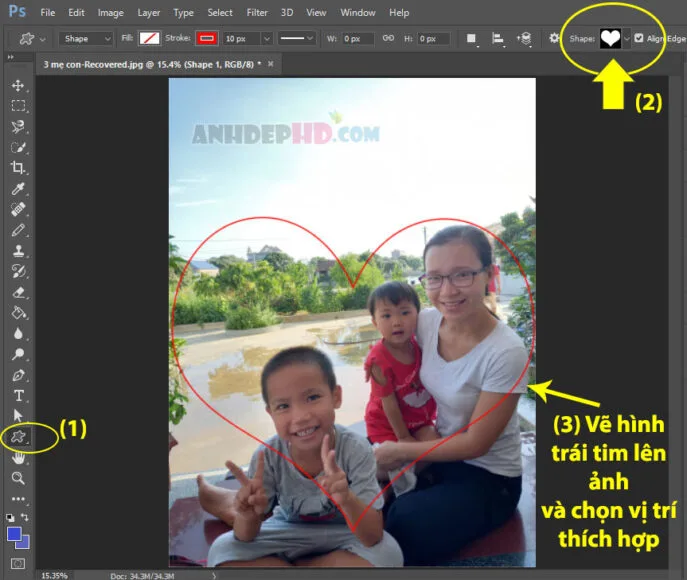Select the History Brush tool
The height and width of the screenshot is (580, 687).
tap(18, 271)
